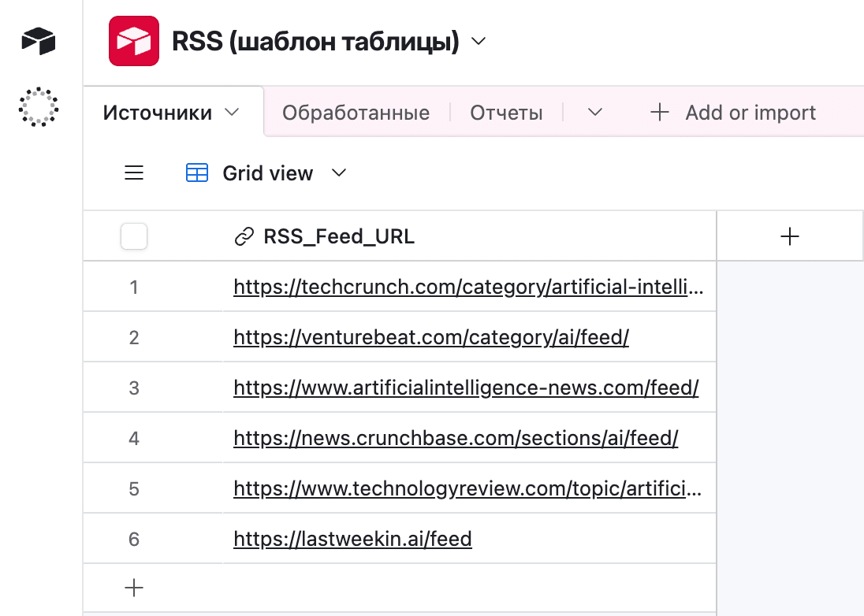Viewport: 864px width, 616px height.
Task: Open the Grid view dropdown arrow
Action: coord(339,173)
